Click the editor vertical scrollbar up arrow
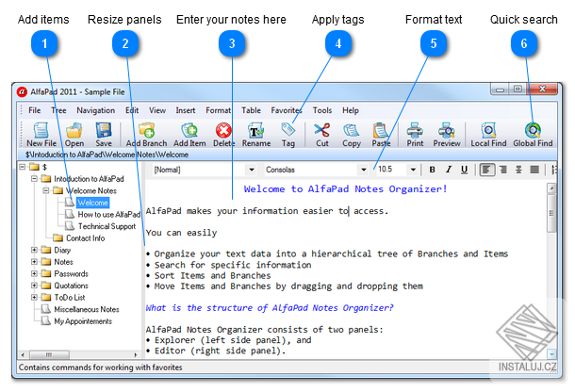The image size is (575, 392). 551,188
